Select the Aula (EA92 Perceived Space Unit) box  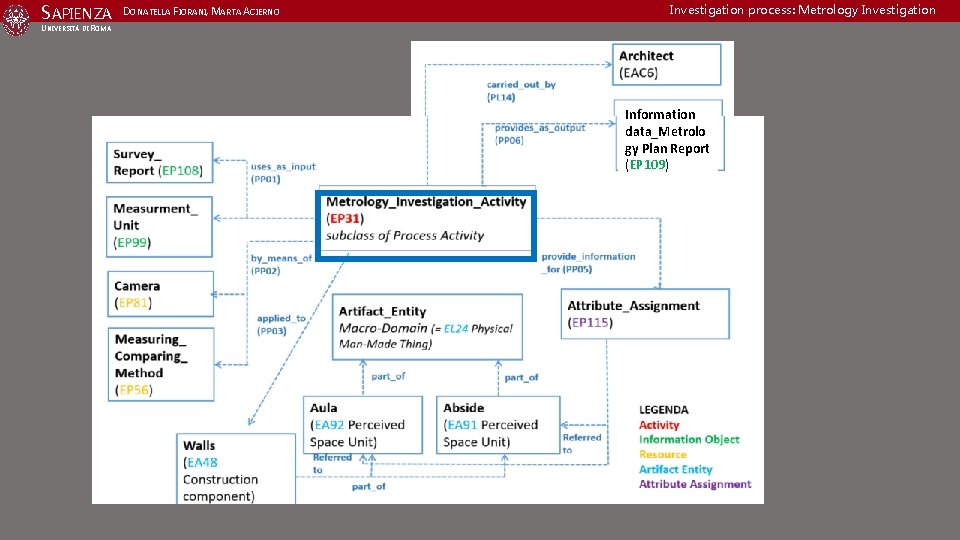point(363,425)
